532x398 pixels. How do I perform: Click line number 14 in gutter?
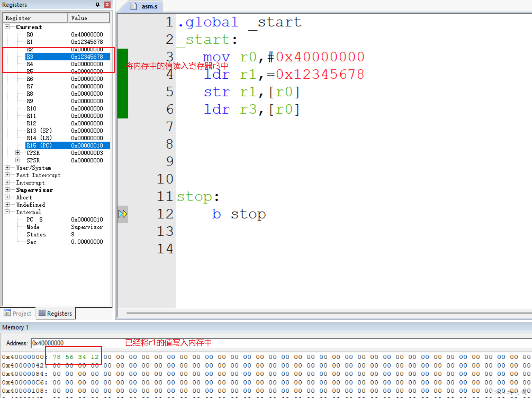165,249
